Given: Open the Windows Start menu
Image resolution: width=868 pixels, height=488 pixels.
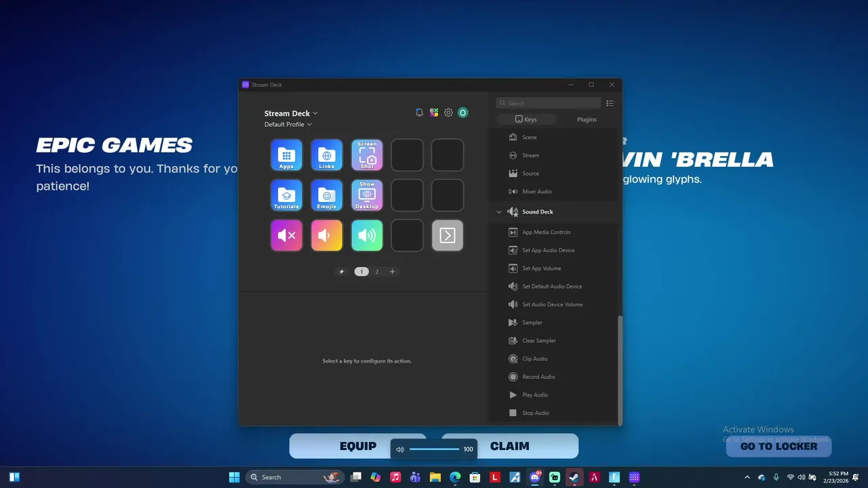Looking at the screenshot, I should tap(234, 477).
